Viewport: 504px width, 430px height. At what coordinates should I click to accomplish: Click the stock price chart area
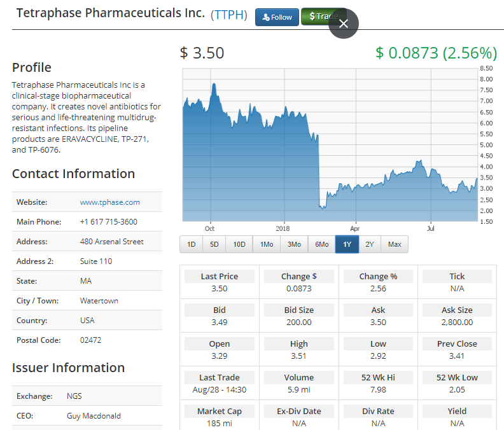point(330,144)
